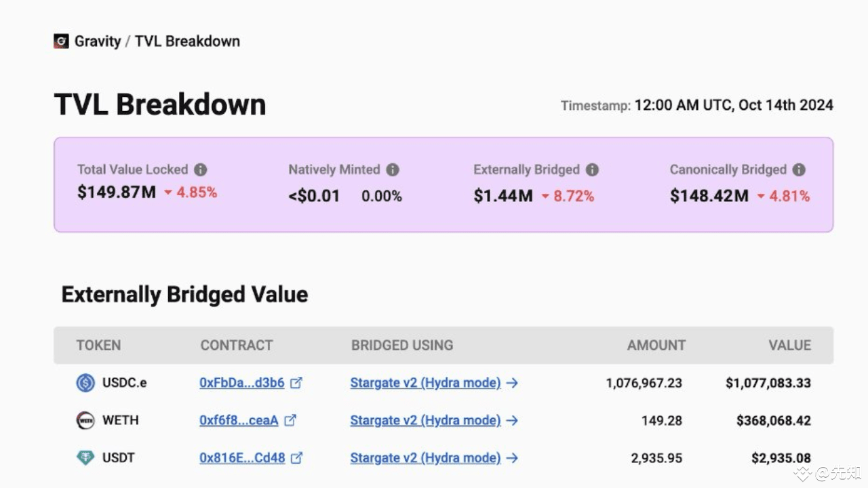The height and width of the screenshot is (488, 868).
Task: Click the Gravity logo icon in the breadcrumb
Action: point(62,41)
